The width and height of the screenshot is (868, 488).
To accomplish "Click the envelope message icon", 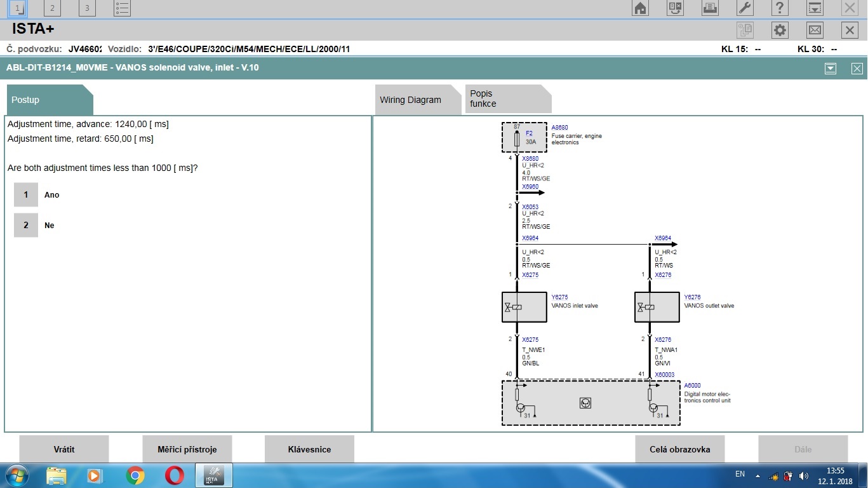I will [x=815, y=30].
